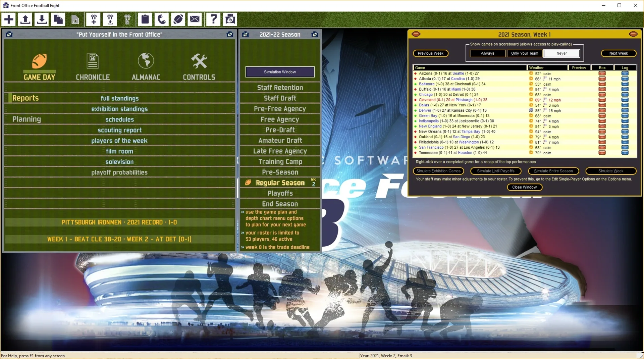644x359 pixels.
Task: Close the 2021 Season Week 1 window
Action: (x=524, y=187)
